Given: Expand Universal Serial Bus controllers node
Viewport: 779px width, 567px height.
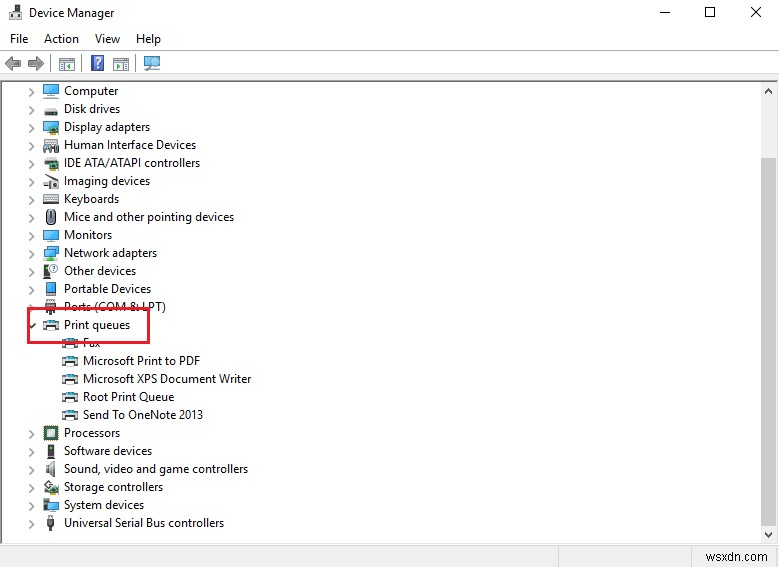Looking at the screenshot, I should pyautogui.click(x=31, y=524).
